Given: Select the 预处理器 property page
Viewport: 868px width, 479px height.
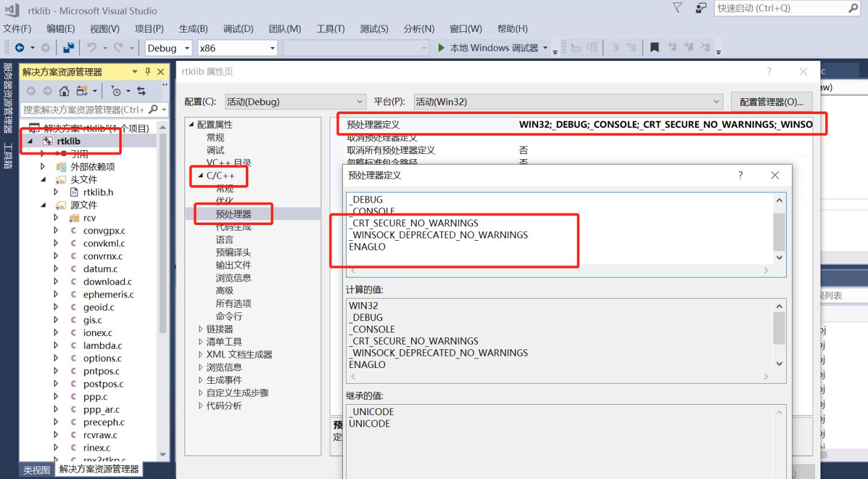Looking at the screenshot, I should pos(234,214).
